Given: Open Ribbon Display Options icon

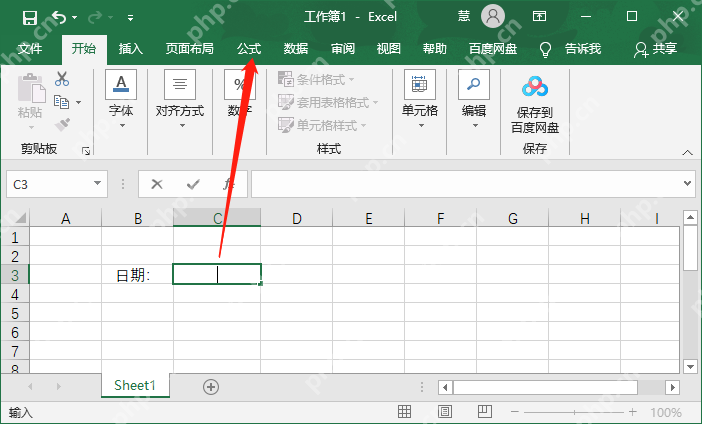Looking at the screenshot, I should (x=539, y=17).
